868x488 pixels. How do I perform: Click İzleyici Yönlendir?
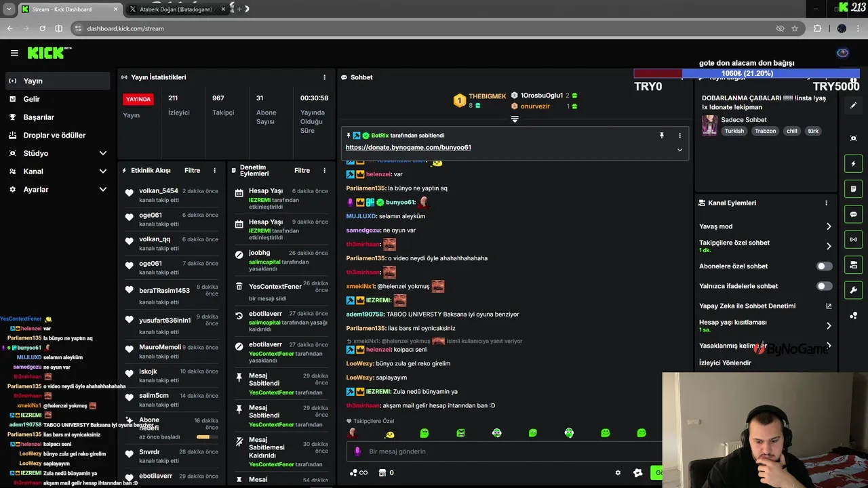(x=725, y=363)
